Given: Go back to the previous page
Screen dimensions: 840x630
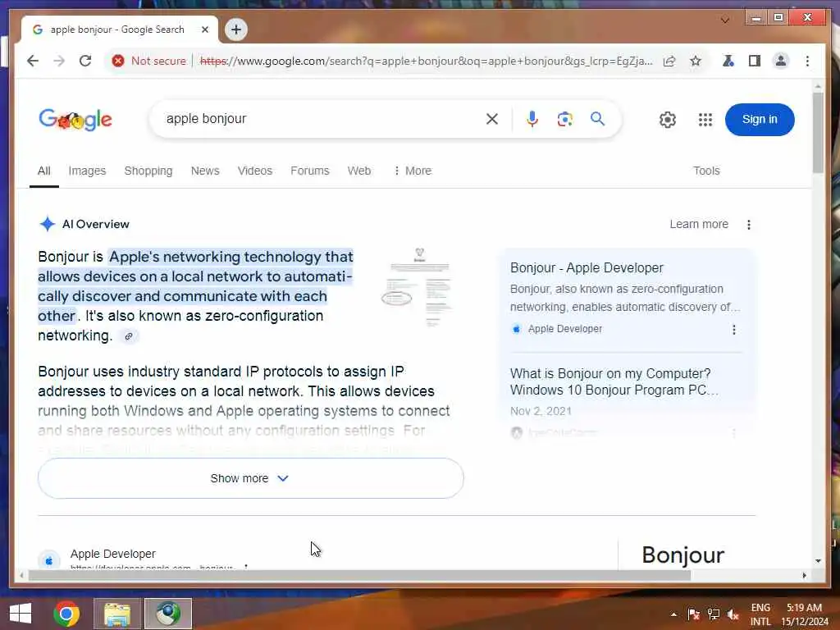Looking at the screenshot, I should click(x=33, y=61).
